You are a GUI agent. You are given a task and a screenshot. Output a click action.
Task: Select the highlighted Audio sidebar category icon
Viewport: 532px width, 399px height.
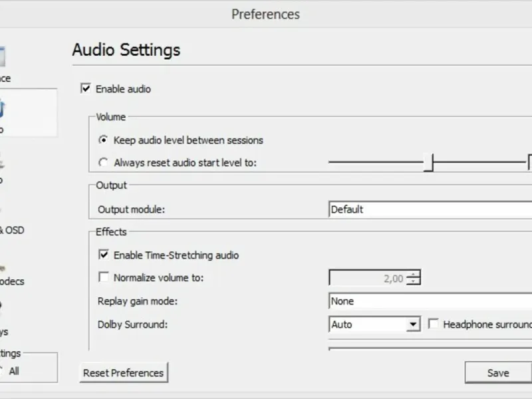2,108
